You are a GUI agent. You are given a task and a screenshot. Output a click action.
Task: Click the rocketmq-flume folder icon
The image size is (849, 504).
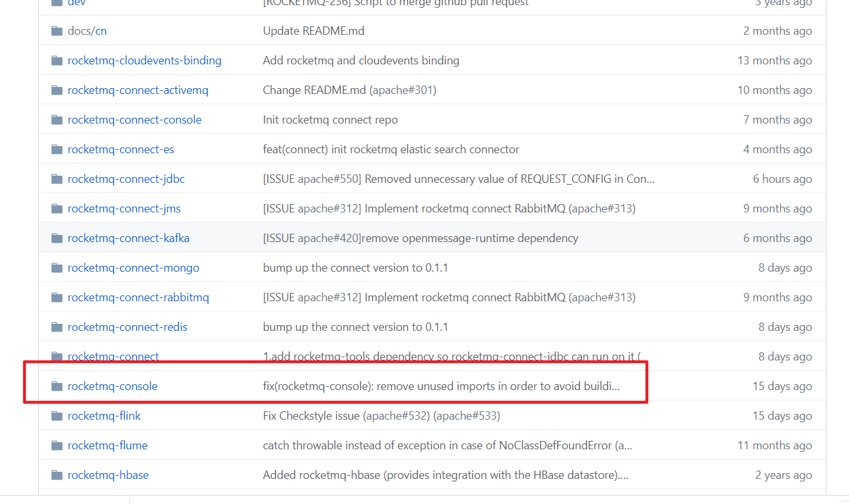pos(57,445)
